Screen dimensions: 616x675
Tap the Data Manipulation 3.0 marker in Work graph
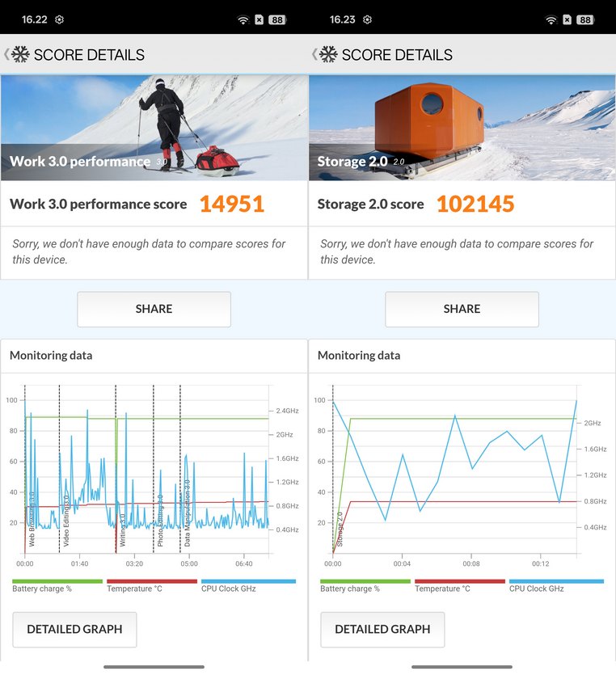point(188,513)
